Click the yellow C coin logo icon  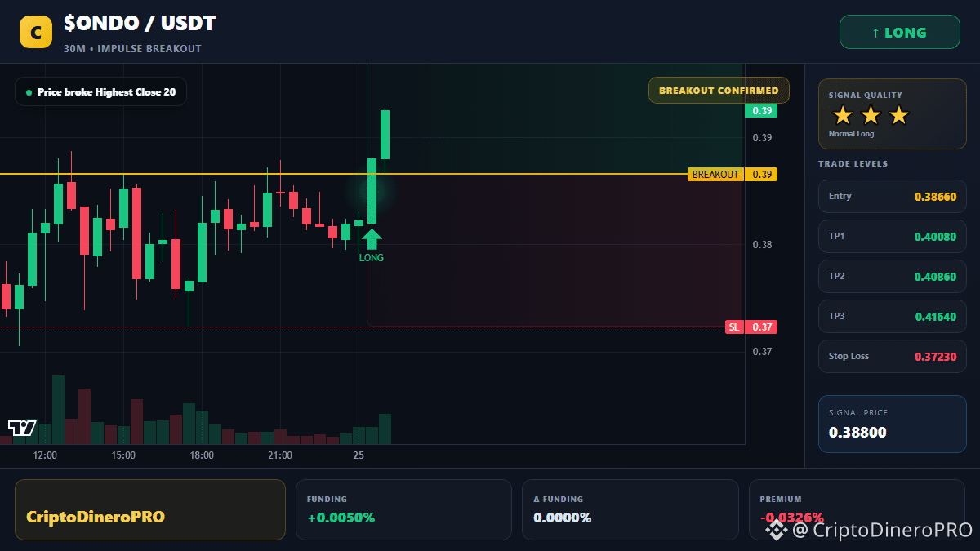click(x=35, y=32)
